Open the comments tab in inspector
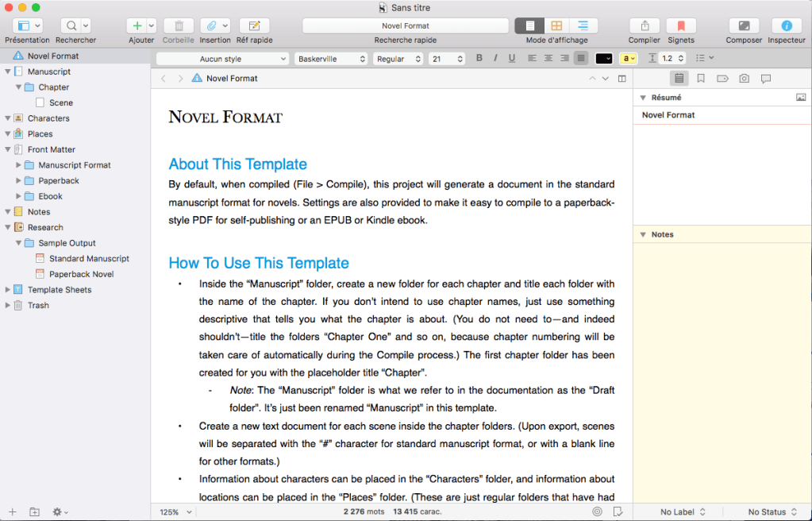The image size is (812, 521). 765,79
